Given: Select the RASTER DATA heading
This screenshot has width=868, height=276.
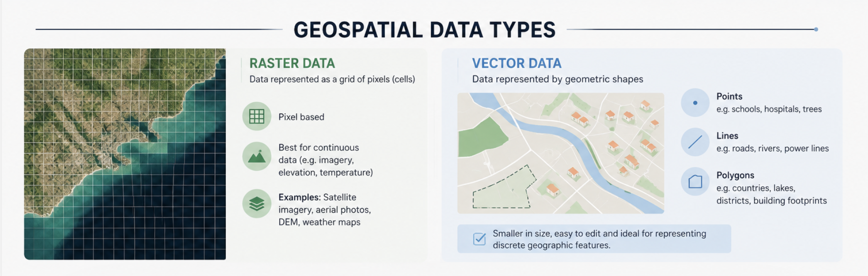Looking at the screenshot, I should [x=292, y=63].
